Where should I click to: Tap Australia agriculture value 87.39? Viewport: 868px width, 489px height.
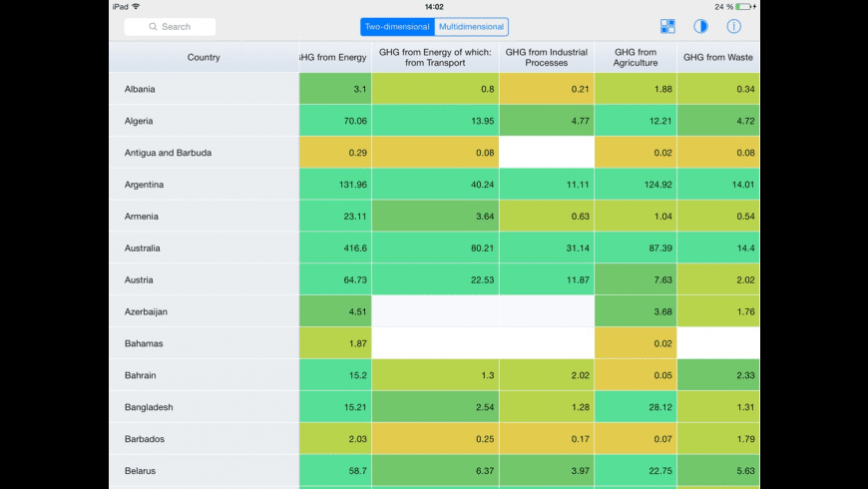(636, 248)
